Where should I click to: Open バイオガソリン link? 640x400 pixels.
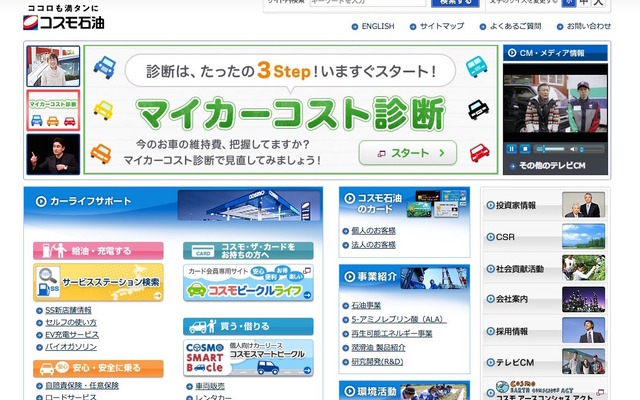71,347
